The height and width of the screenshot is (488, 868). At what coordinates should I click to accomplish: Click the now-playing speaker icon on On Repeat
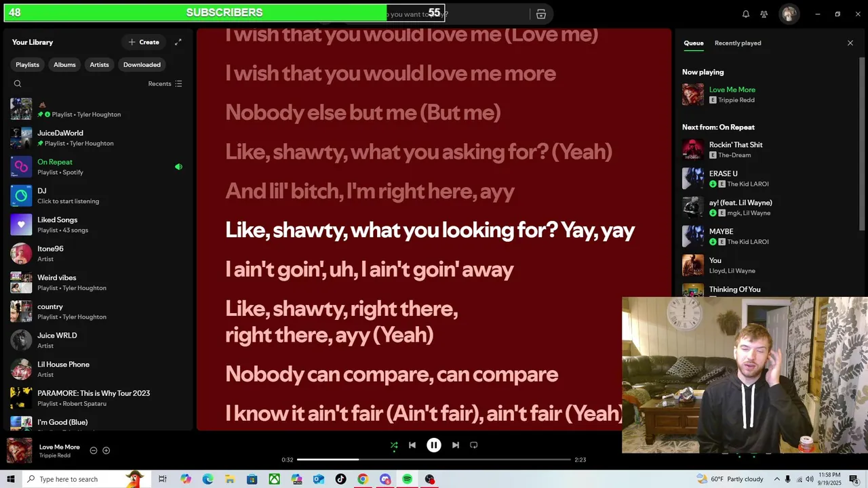point(178,167)
